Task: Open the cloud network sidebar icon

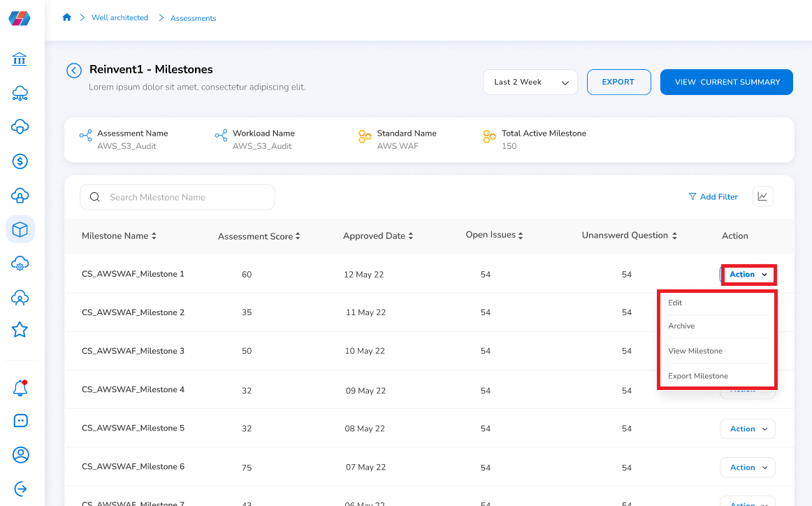Action: click(20, 93)
